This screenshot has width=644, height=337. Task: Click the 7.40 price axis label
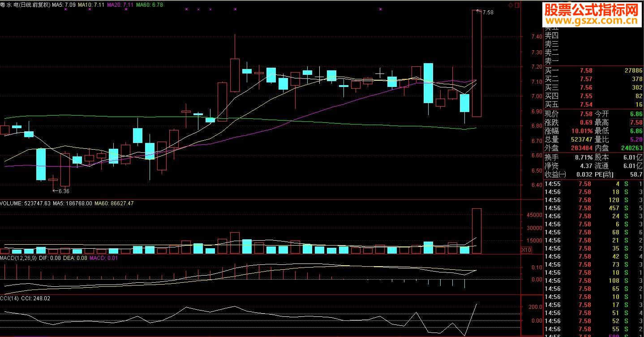coord(537,37)
